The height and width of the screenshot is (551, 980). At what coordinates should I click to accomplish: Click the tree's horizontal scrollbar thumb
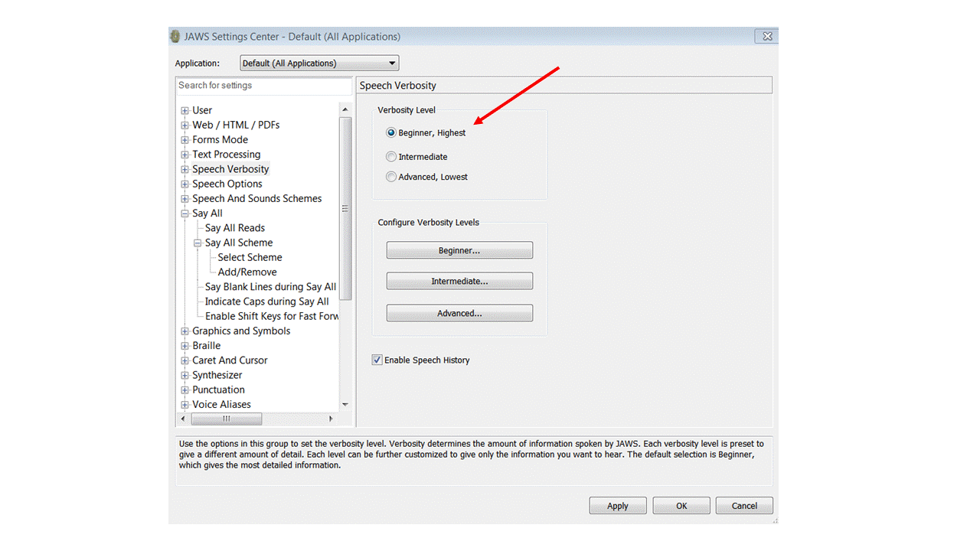click(226, 419)
